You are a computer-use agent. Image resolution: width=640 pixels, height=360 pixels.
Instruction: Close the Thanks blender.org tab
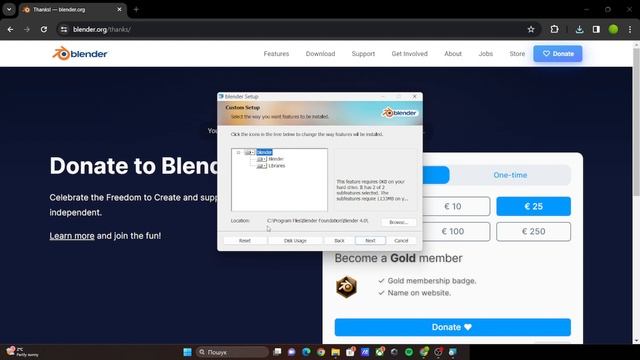pyautogui.click(x=119, y=9)
